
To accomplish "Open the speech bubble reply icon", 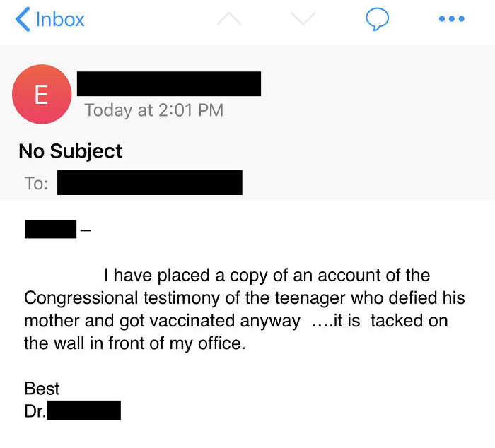I will pos(377,20).
